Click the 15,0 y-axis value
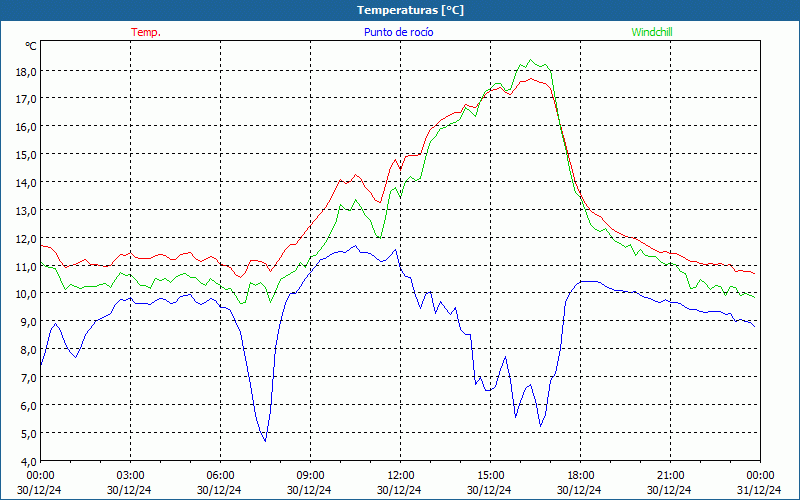This screenshot has width=800, height=500. click(x=26, y=156)
